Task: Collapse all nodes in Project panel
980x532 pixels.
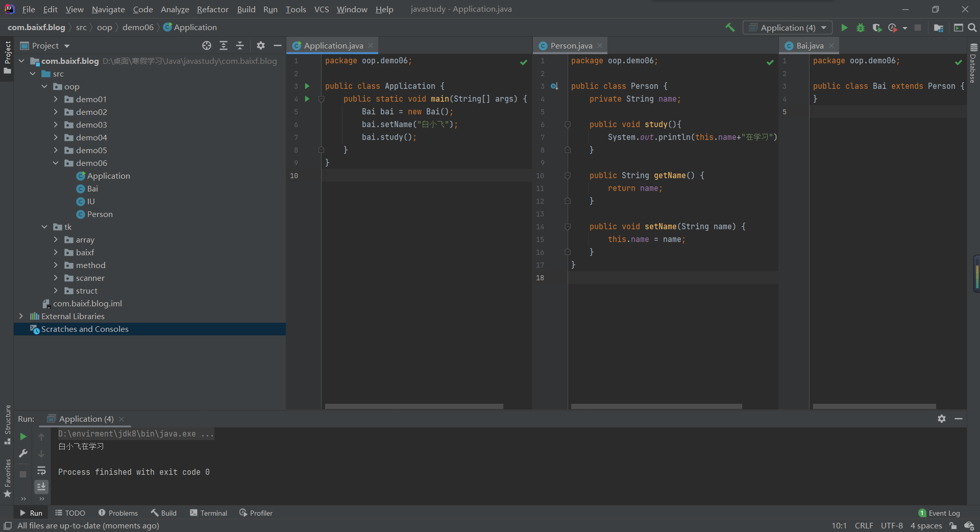Action: [x=240, y=45]
